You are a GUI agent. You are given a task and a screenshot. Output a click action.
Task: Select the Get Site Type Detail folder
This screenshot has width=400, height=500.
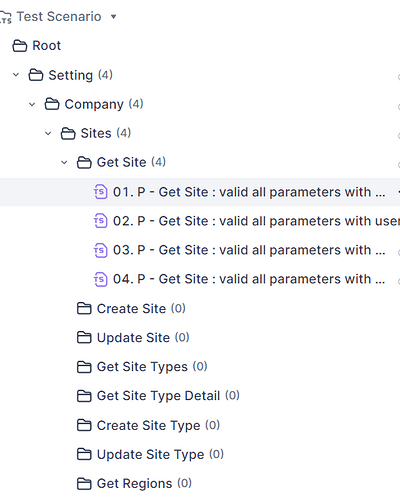(158, 396)
